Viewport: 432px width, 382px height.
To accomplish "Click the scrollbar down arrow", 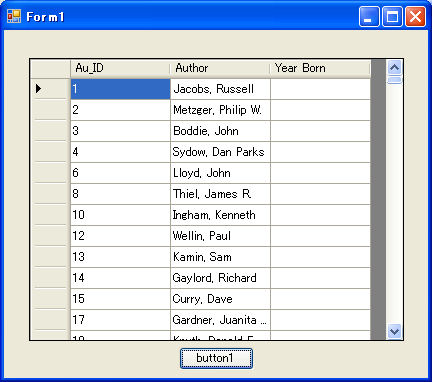I will coord(395,331).
